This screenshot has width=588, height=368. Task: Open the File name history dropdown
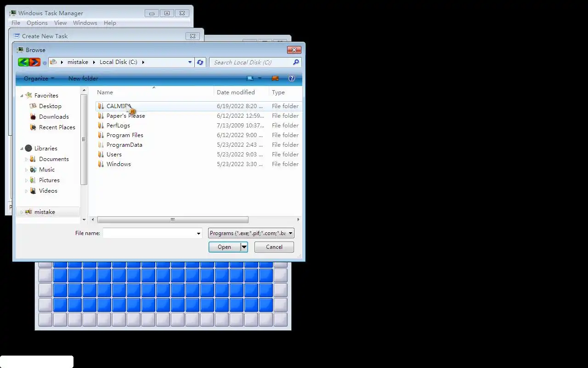[198, 233]
